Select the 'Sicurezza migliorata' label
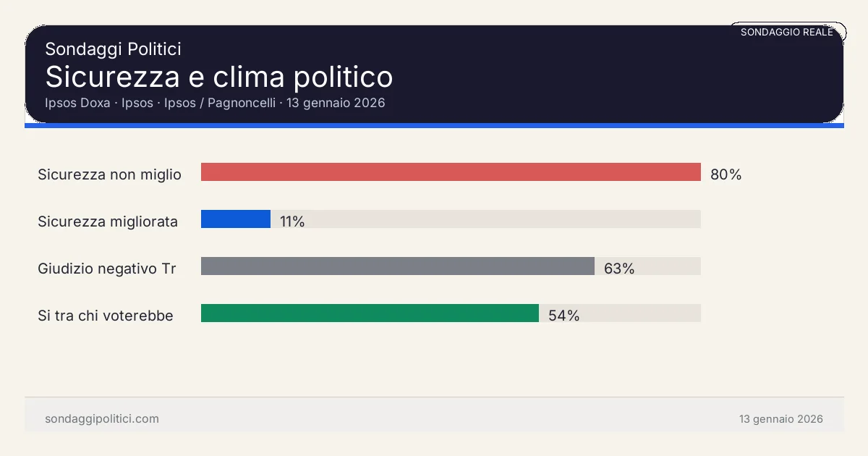Screen dimensions: 868x456 108,221
